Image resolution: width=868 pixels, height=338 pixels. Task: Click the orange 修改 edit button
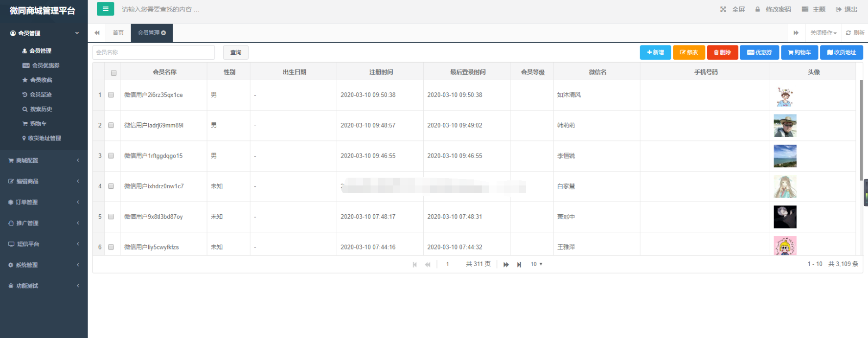689,52
